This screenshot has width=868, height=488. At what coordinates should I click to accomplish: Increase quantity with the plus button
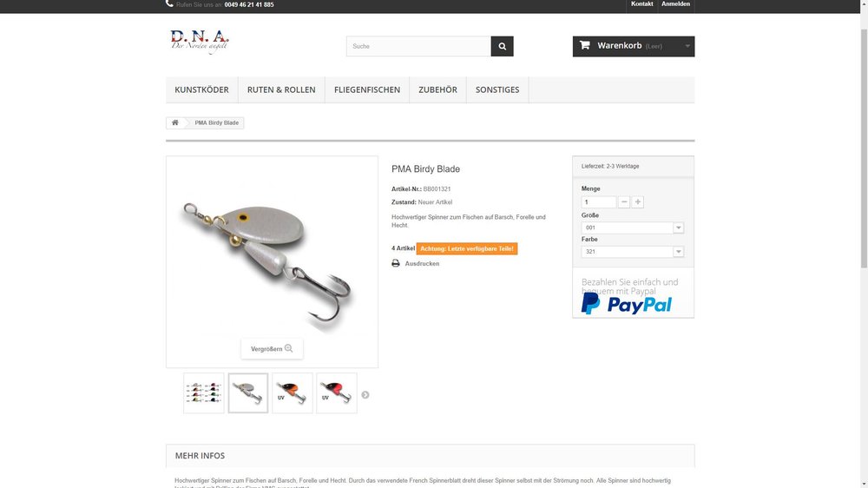click(x=638, y=202)
